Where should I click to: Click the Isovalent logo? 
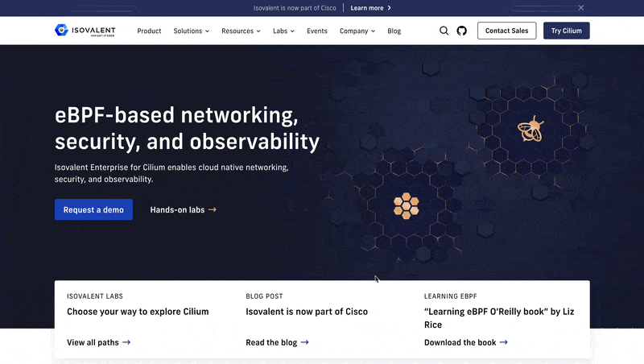(85, 31)
